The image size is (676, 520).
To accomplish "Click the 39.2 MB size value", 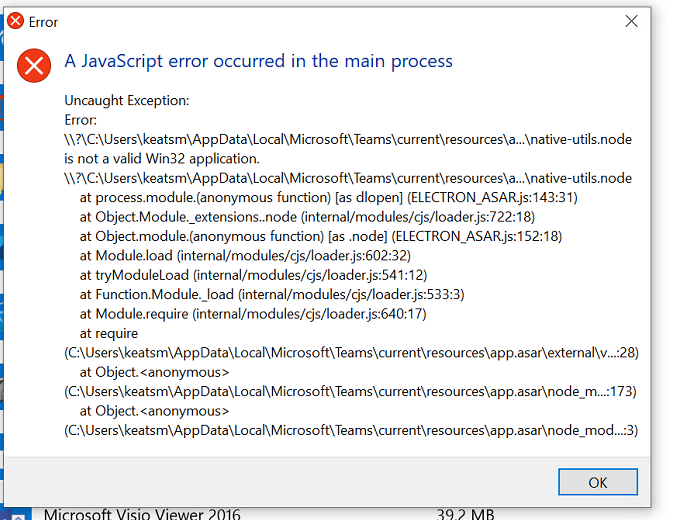I will click(x=465, y=514).
